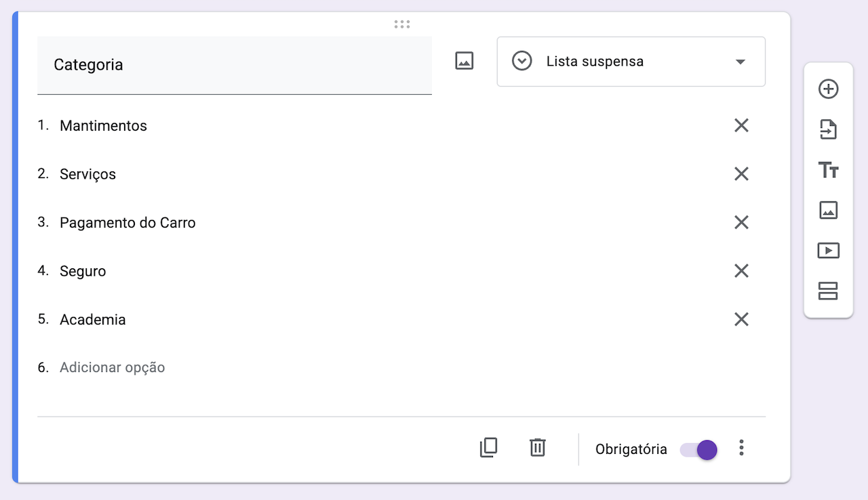
Task: Remove the Seguro option
Action: click(x=741, y=271)
